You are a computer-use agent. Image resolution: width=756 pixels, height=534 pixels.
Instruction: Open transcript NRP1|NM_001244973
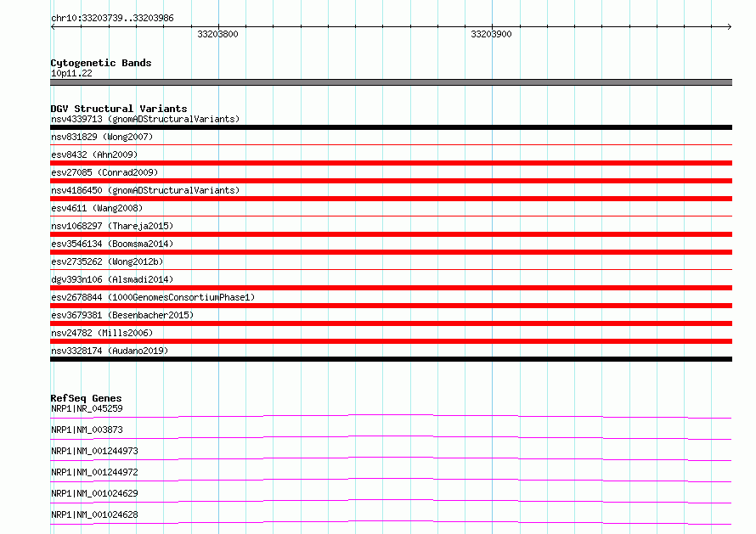tap(94, 451)
